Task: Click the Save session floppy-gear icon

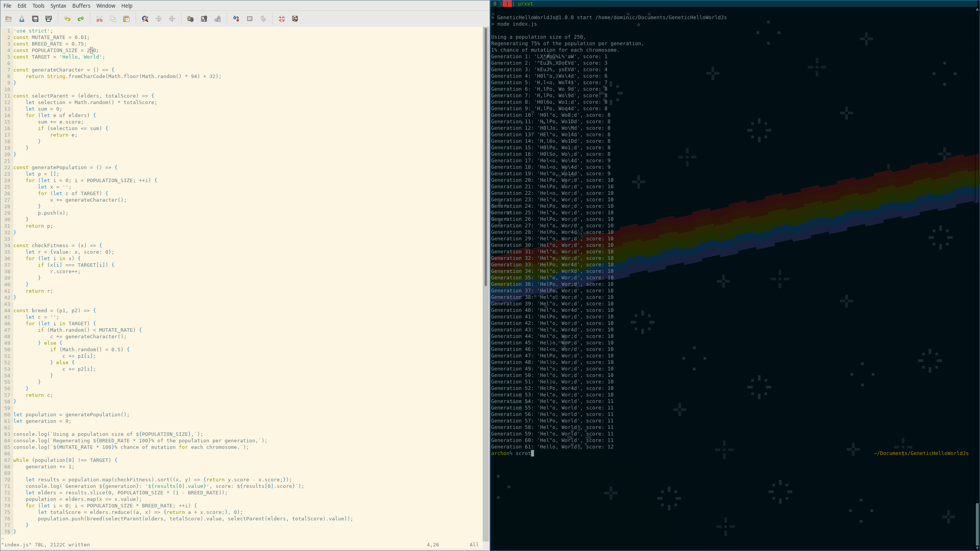Action: (204, 19)
